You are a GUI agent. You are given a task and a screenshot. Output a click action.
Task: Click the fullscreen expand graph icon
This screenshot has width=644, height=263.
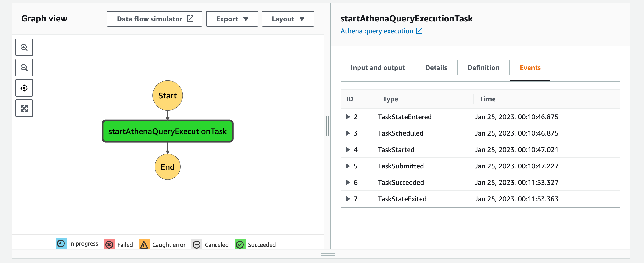coord(24,108)
